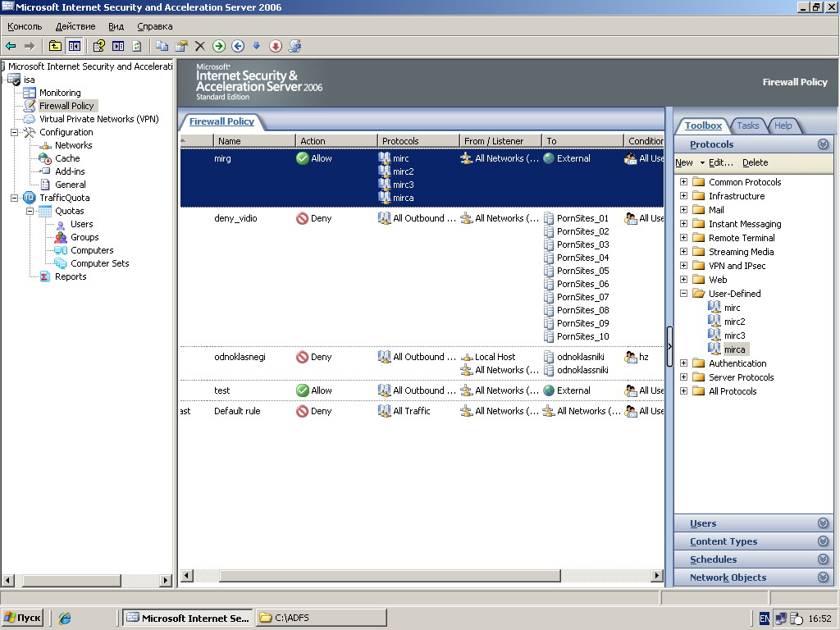Click the green right-arrow circle toolbar icon
Image resolution: width=840 pixels, height=630 pixels.
pyautogui.click(x=218, y=46)
